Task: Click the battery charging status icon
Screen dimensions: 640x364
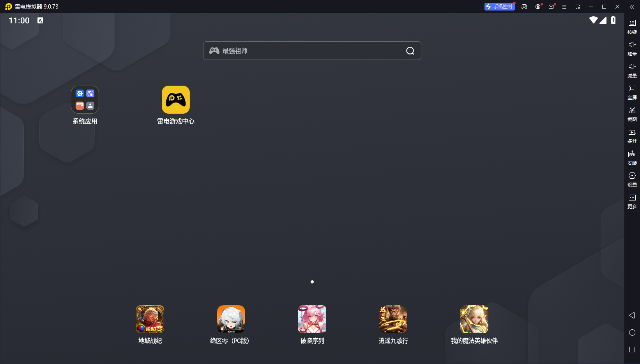Action: [x=613, y=20]
